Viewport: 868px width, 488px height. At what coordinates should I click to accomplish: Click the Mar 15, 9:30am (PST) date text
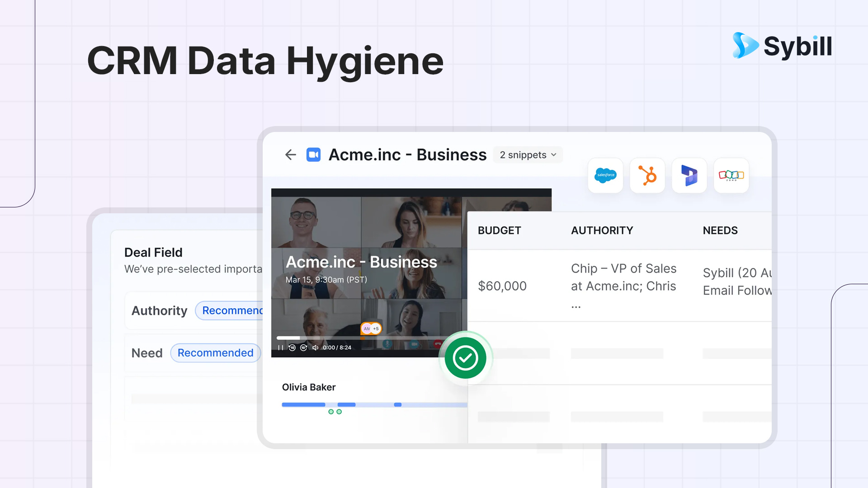(x=326, y=280)
